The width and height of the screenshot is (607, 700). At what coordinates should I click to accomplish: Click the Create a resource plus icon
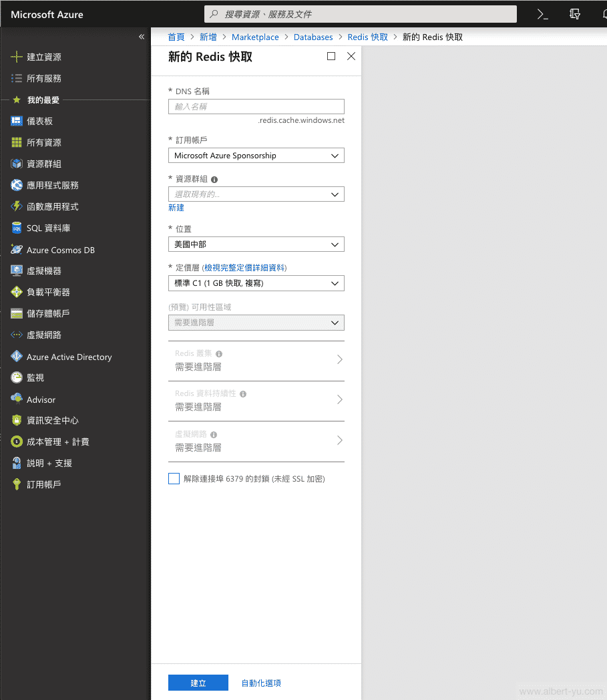pyautogui.click(x=17, y=57)
